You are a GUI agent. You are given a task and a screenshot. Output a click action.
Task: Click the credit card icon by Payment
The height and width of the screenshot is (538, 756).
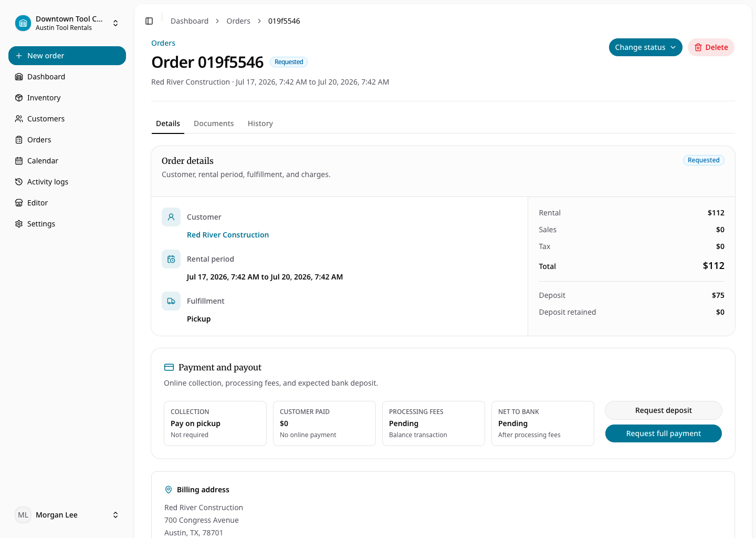click(169, 367)
